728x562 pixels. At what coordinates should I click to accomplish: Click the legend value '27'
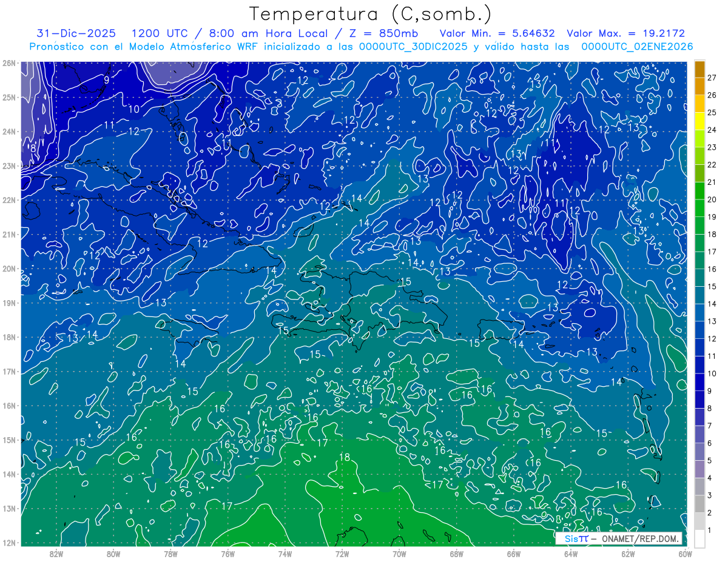pos(712,78)
